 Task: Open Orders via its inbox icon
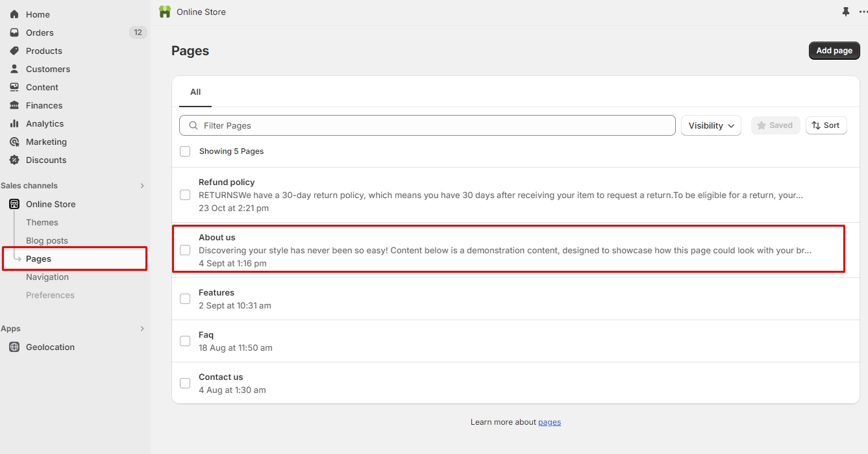point(14,32)
